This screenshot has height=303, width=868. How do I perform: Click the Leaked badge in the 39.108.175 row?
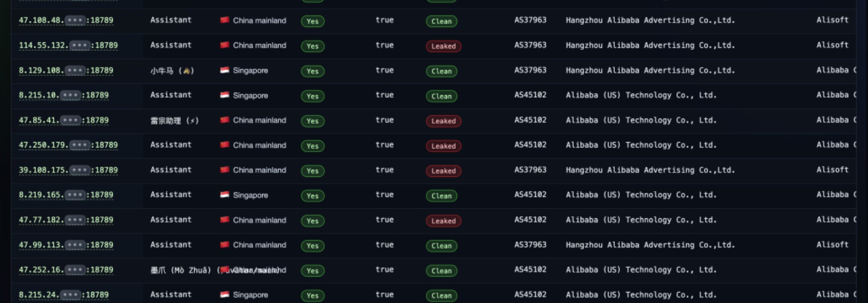pos(443,171)
